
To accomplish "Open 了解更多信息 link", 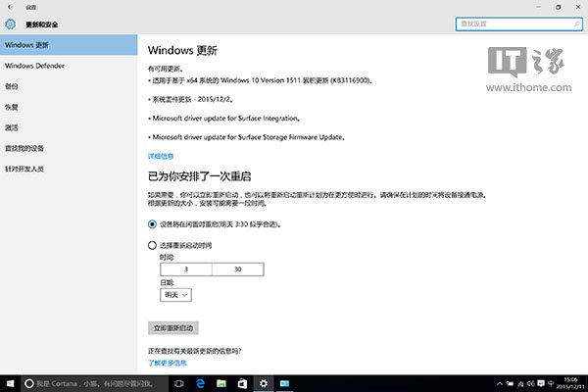I will (168, 363).
